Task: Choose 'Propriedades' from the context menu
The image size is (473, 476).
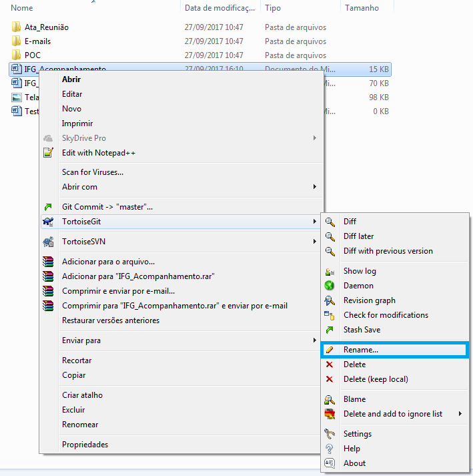Action: tap(85, 445)
